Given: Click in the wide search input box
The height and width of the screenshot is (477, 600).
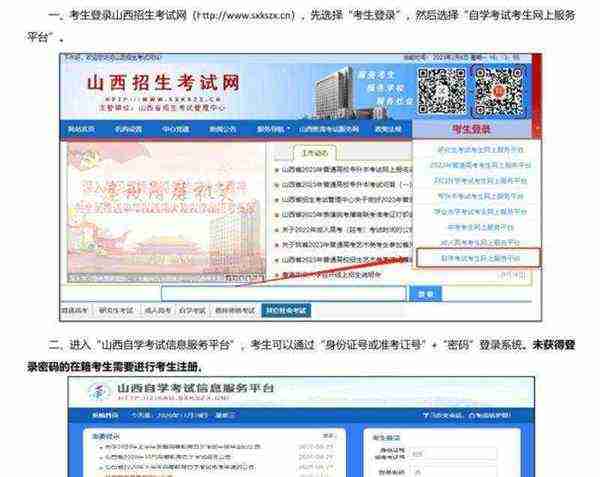Looking at the screenshot, I should pos(284,294).
